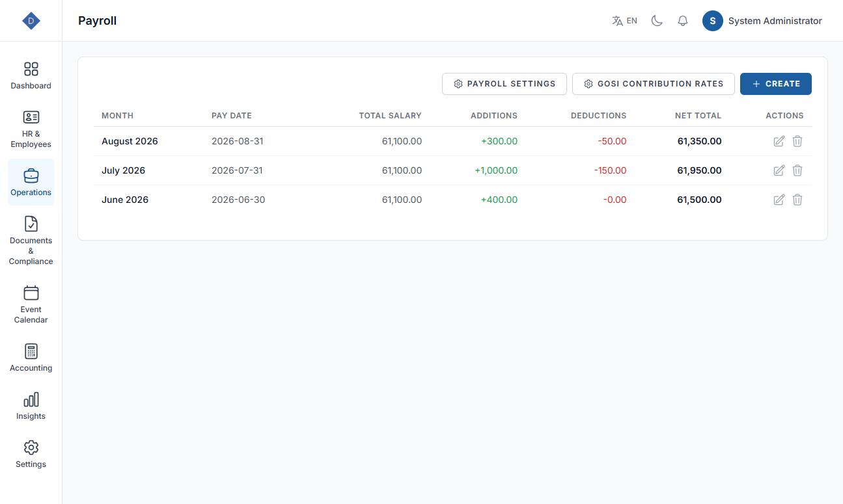
Task: Open System Administrator user menu
Action: point(762,21)
